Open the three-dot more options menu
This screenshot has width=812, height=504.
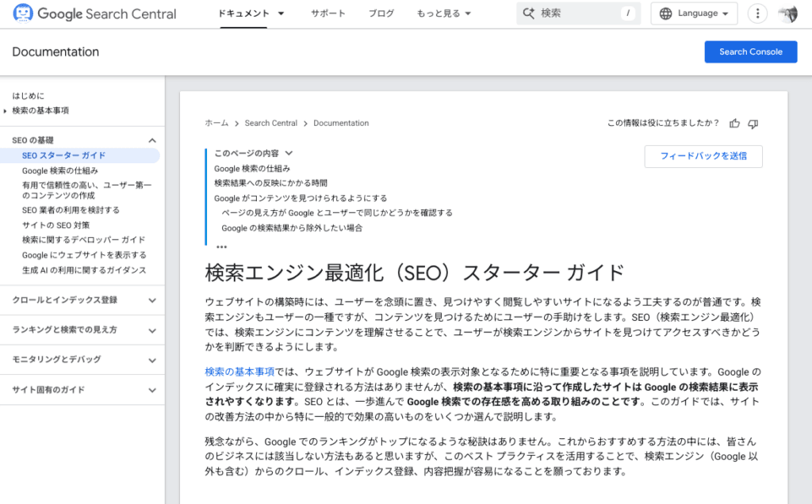[x=757, y=13]
